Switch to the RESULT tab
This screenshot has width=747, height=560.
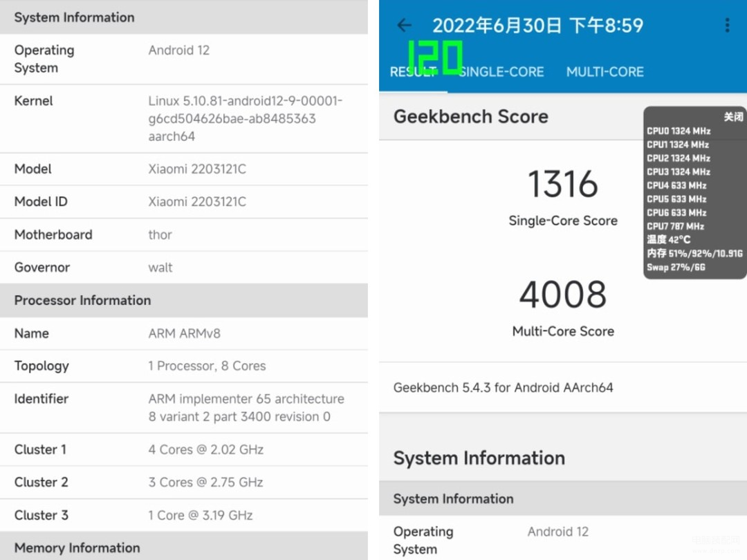pos(413,72)
